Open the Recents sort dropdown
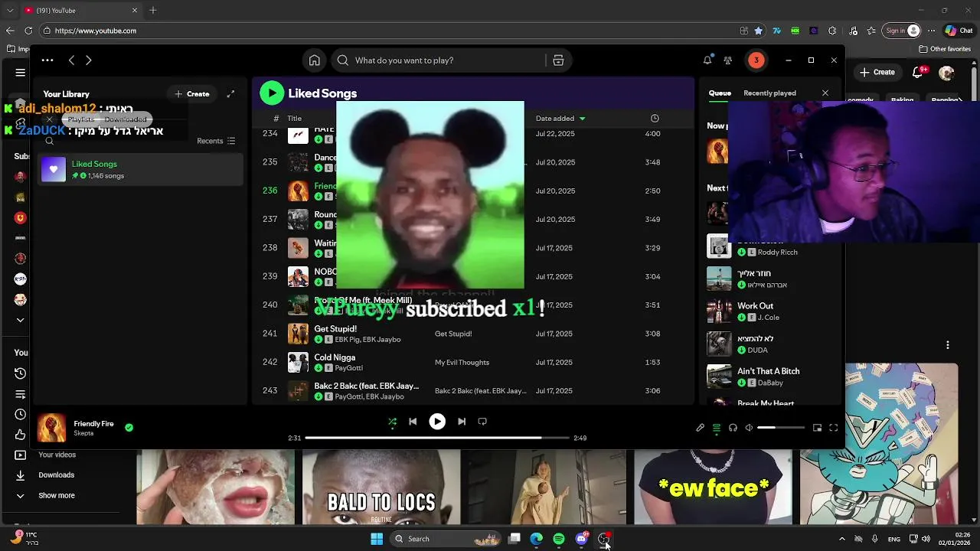Image resolution: width=980 pixels, height=551 pixels. coord(216,141)
